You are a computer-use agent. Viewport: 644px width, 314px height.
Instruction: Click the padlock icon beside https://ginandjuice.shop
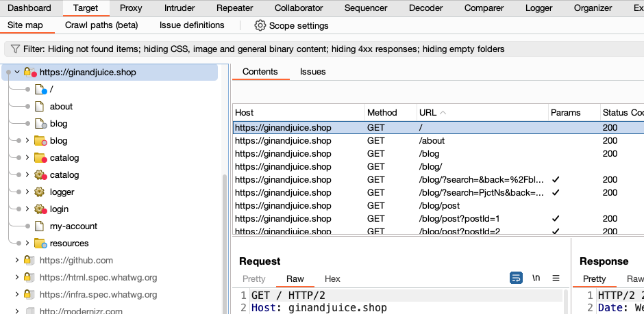click(29, 72)
